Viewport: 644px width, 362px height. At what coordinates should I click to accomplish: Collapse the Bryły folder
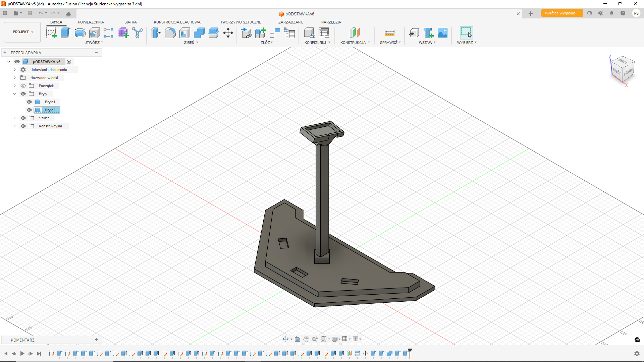[x=15, y=94]
